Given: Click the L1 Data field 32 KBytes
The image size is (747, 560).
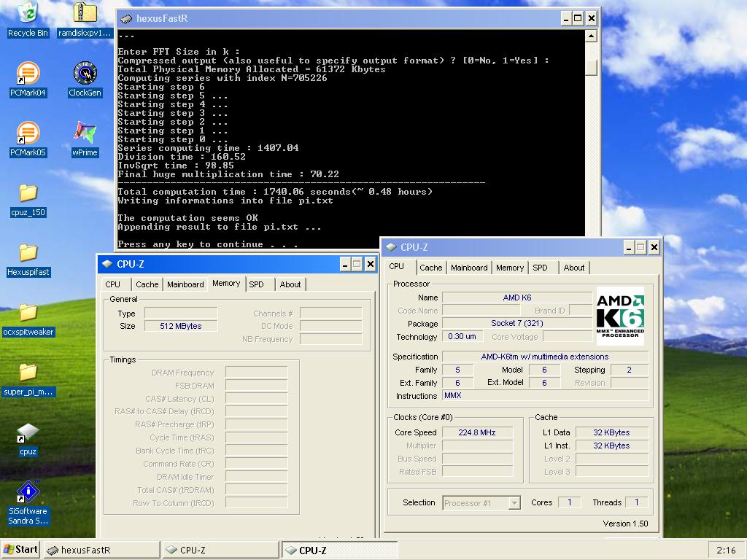Looking at the screenshot, I should 611,432.
